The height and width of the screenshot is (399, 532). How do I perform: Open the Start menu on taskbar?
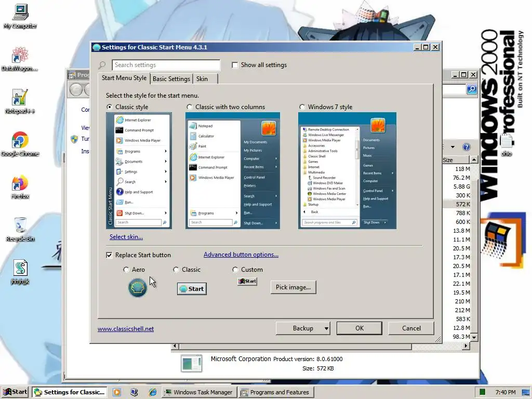[15, 392]
